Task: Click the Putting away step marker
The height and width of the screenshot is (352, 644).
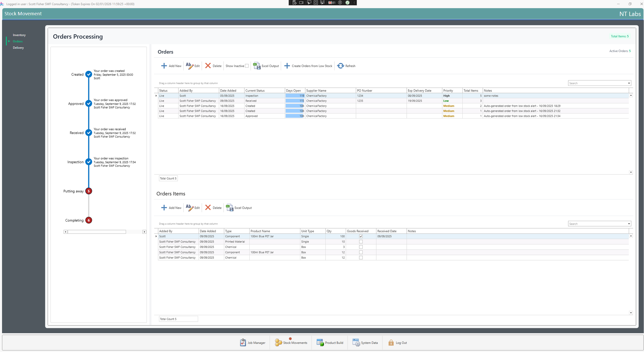Action: click(x=89, y=191)
